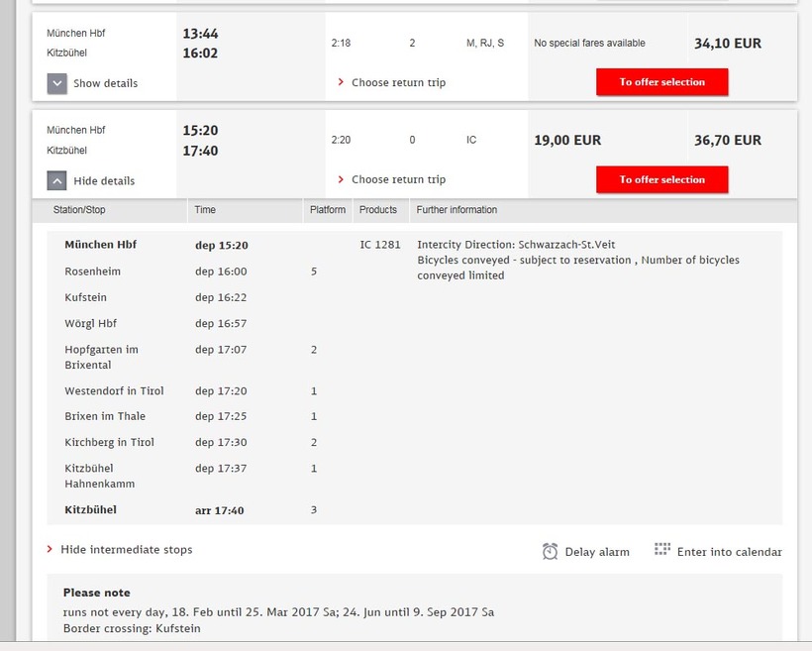Viewport: 812px width, 651px height.
Task: Open offer selection for 36,70 EUR trip
Action: point(661,179)
